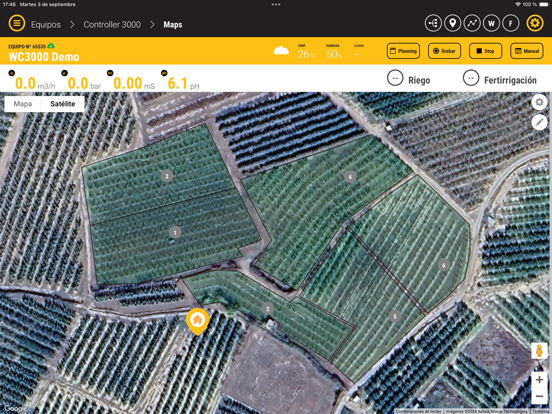Select sector 5 marker on map
Viewport: 552px width, 414px height.
point(395,316)
